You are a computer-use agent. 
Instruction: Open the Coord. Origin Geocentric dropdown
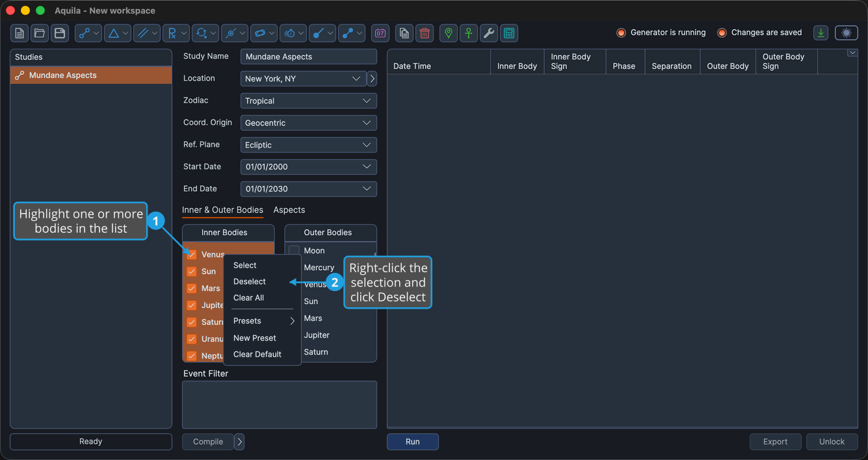pos(309,123)
